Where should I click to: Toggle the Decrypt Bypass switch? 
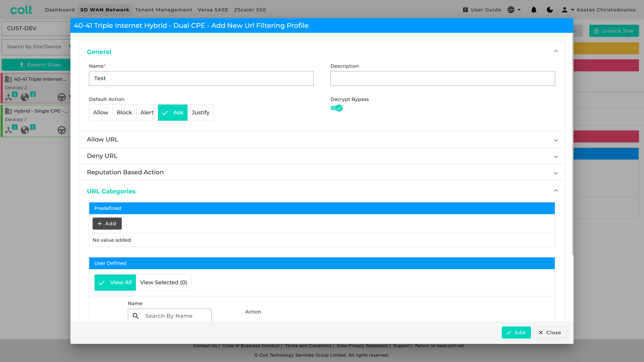(x=336, y=108)
